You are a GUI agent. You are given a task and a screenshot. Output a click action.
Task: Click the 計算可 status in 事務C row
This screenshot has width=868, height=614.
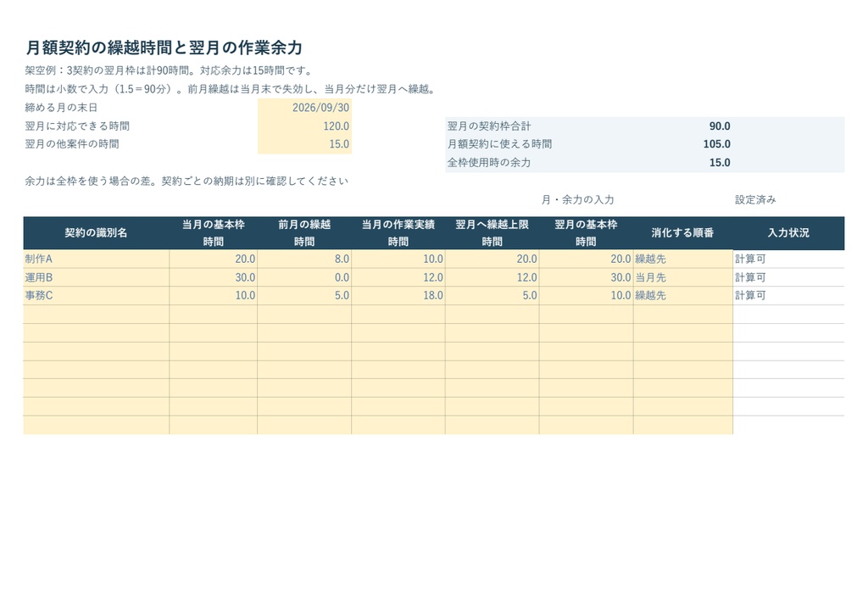click(x=750, y=296)
